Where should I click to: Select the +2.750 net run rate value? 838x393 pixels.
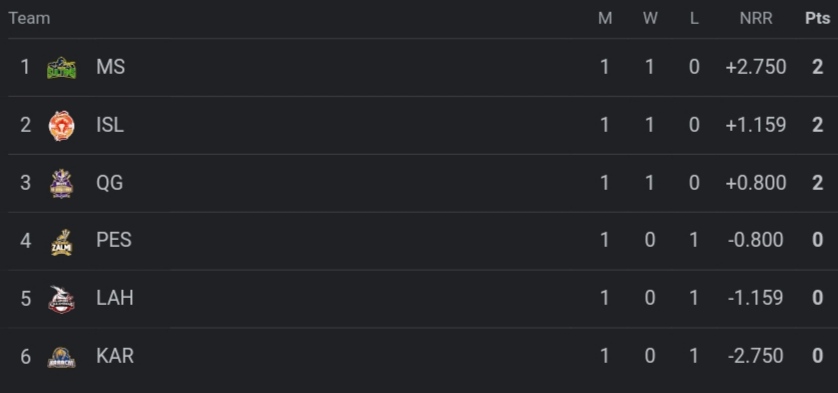(x=756, y=67)
